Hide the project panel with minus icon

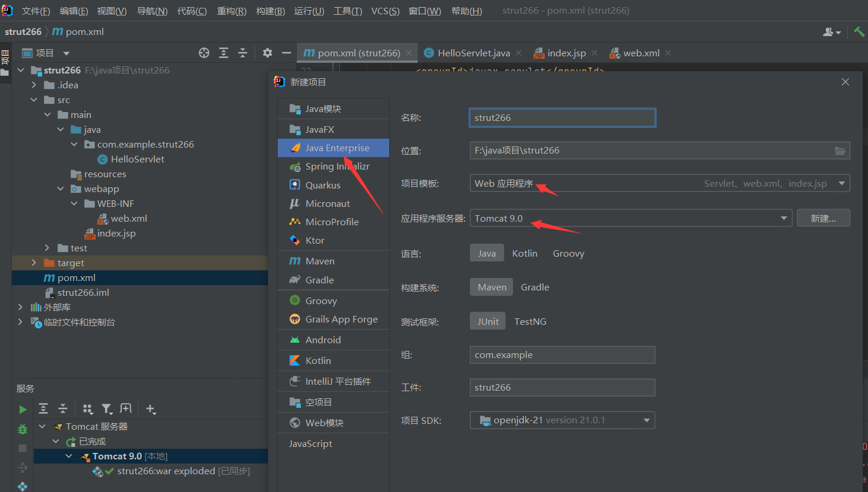(x=287, y=53)
